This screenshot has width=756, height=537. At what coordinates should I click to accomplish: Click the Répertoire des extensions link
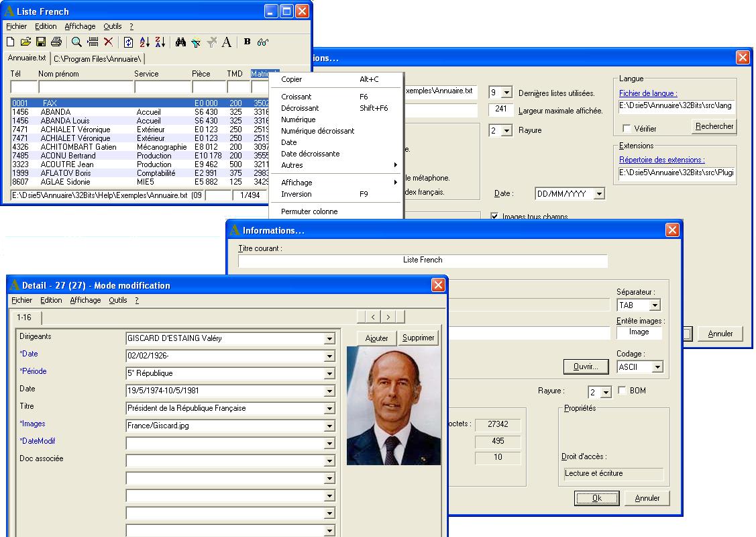click(662, 160)
